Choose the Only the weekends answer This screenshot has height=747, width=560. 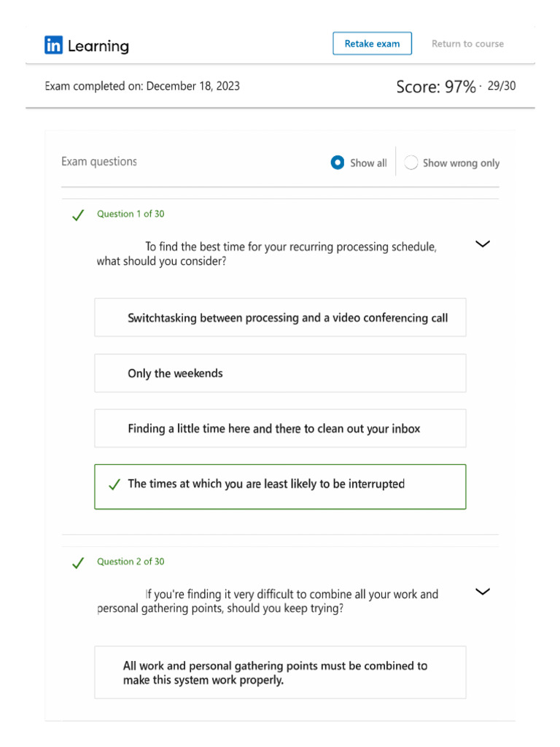point(280,373)
